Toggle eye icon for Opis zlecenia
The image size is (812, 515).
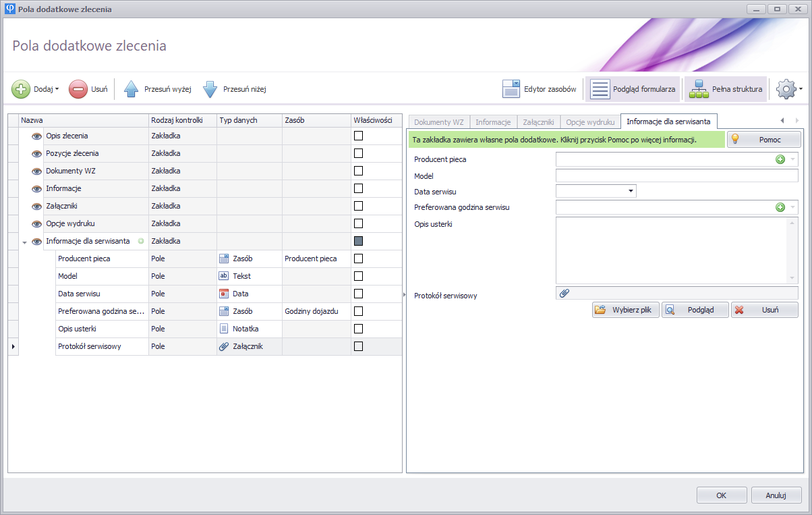click(37, 136)
